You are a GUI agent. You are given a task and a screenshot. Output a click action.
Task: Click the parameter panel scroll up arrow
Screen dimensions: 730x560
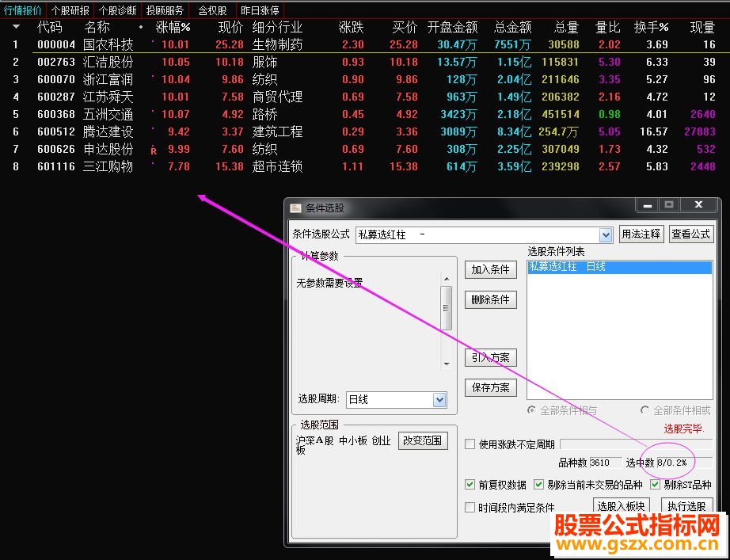447,279
